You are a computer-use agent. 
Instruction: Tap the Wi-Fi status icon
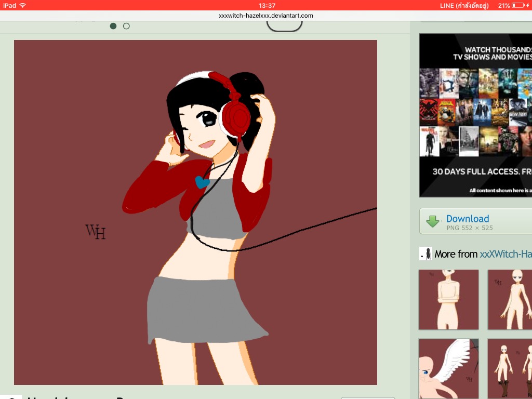coord(22,5)
